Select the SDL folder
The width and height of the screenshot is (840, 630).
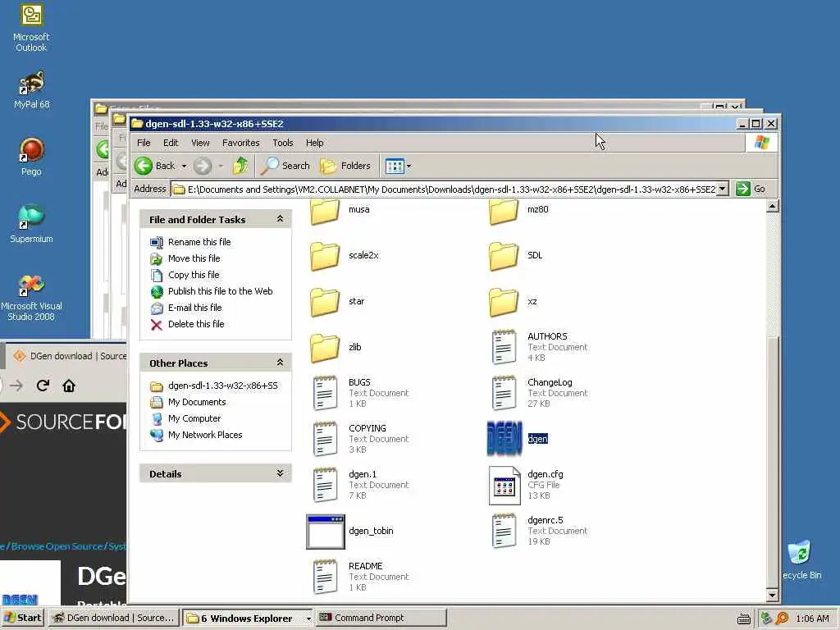point(504,256)
